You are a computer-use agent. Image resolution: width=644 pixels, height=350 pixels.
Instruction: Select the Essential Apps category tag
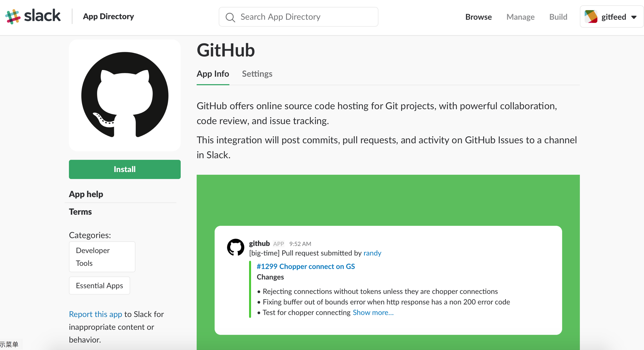tap(99, 286)
